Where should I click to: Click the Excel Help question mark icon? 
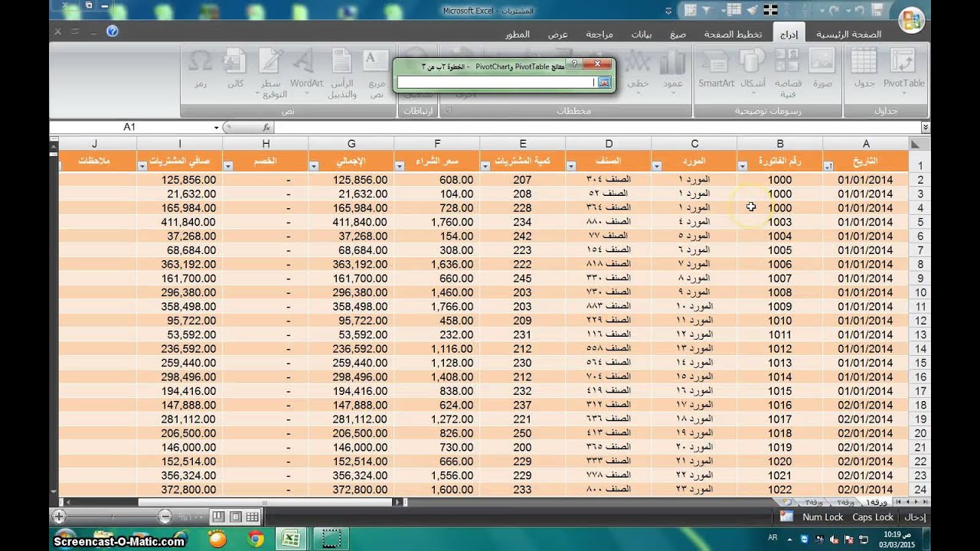click(113, 31)
